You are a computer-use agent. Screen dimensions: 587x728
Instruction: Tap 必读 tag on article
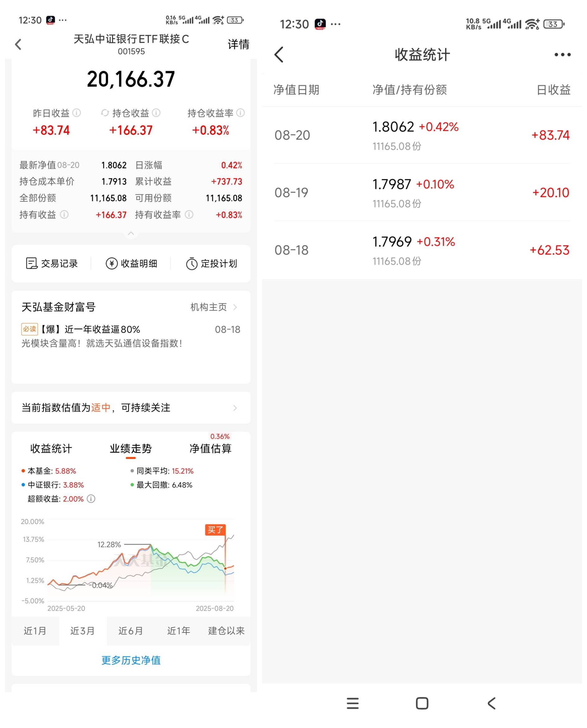coord(30,329)
